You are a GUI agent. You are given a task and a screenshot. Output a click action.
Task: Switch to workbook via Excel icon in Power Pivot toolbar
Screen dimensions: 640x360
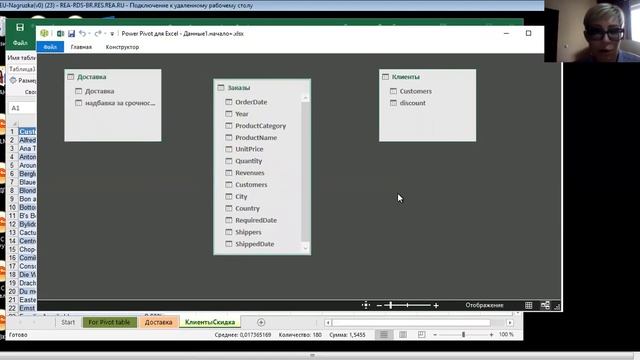(60, 33)
